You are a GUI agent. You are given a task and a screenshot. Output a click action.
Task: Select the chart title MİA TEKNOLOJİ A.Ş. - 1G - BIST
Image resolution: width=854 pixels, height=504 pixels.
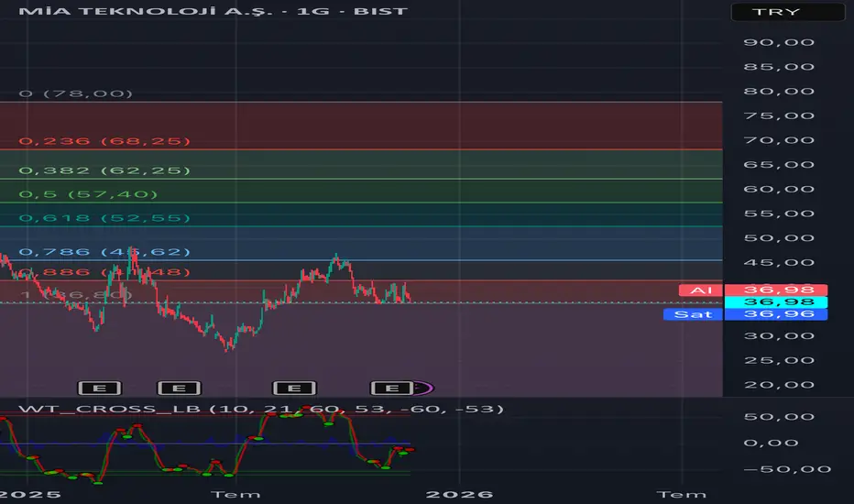213,11
